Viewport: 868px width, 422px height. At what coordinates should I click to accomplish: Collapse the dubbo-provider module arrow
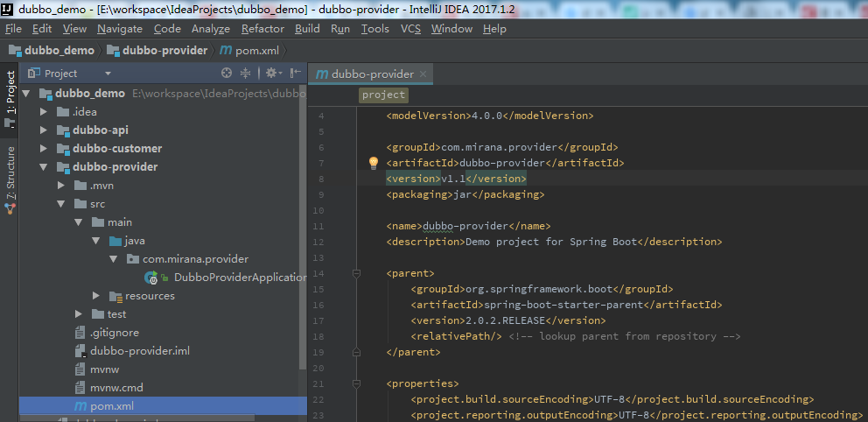[44, 166]
